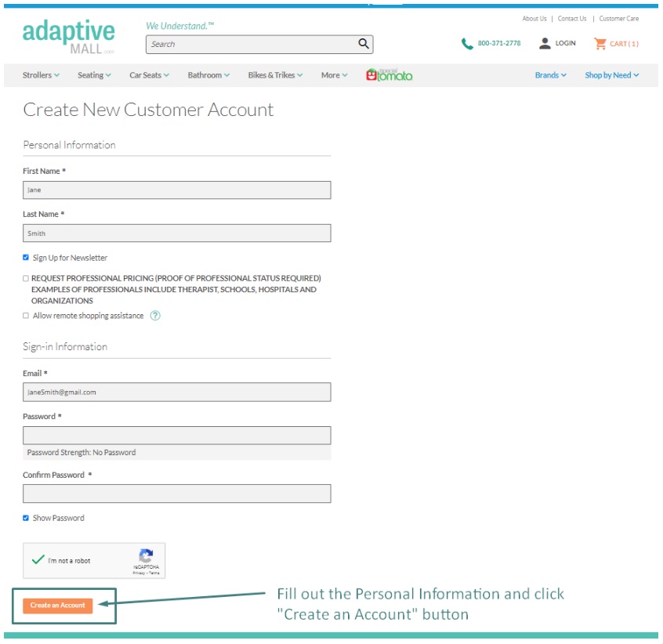Viewport: 663px width, 644px height.
Task: Click the Special Tomato logo
Action: (x=389, y=74)
